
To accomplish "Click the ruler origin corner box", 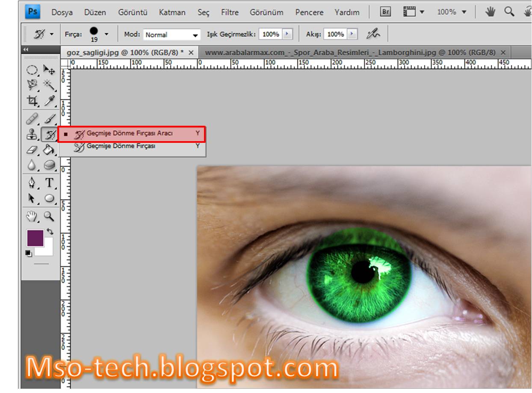I will click(65, 64).
